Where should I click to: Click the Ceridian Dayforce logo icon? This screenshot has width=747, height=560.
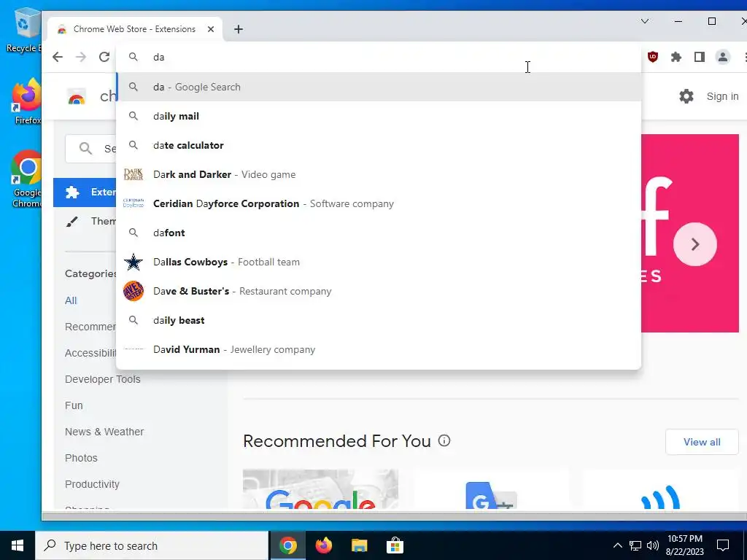click(133, 203)
